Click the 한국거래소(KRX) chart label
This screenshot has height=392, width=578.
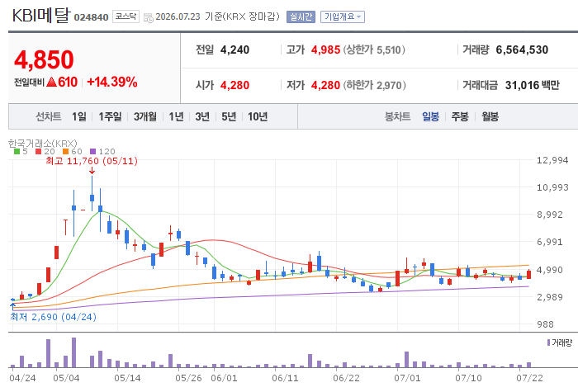click(x=42, y=144)
